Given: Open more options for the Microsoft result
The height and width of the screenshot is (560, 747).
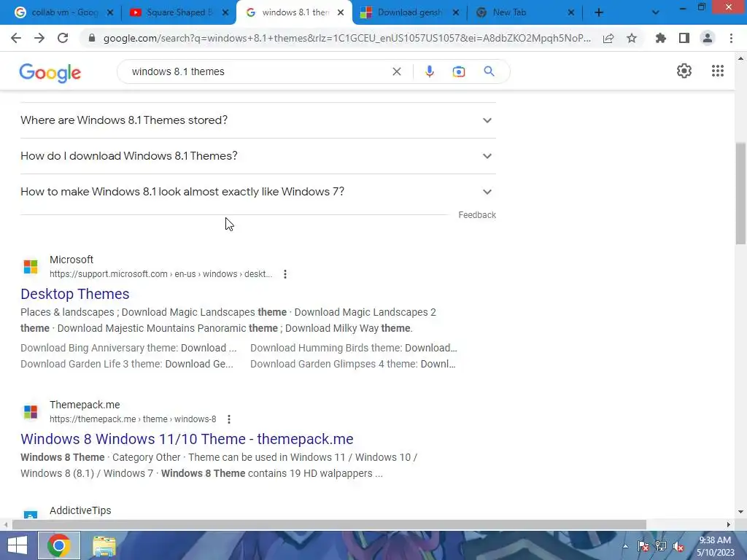Looking at the screenshot, I should click(x=285, y=274).
